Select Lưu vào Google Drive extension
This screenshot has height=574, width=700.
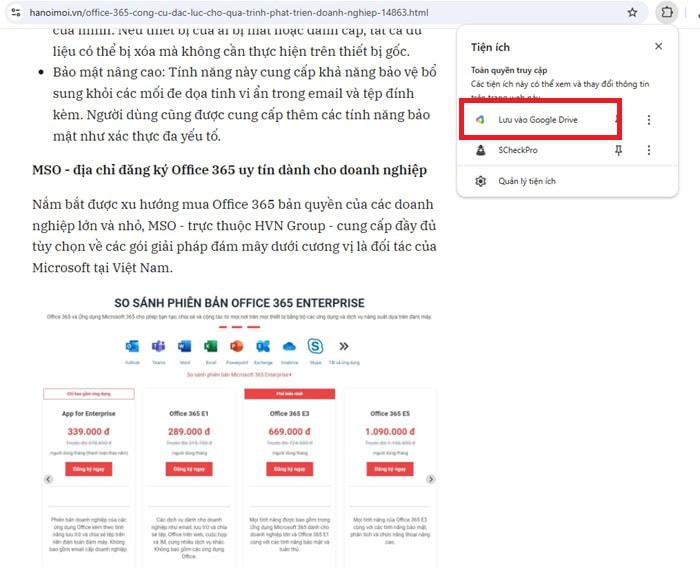click(540, 120)
